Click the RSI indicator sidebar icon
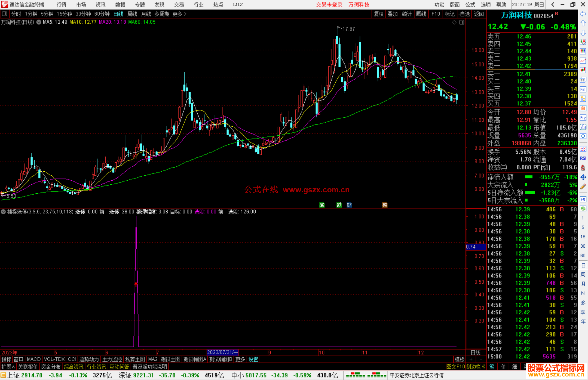Screen dimensions: 588x380 point(583,158)
